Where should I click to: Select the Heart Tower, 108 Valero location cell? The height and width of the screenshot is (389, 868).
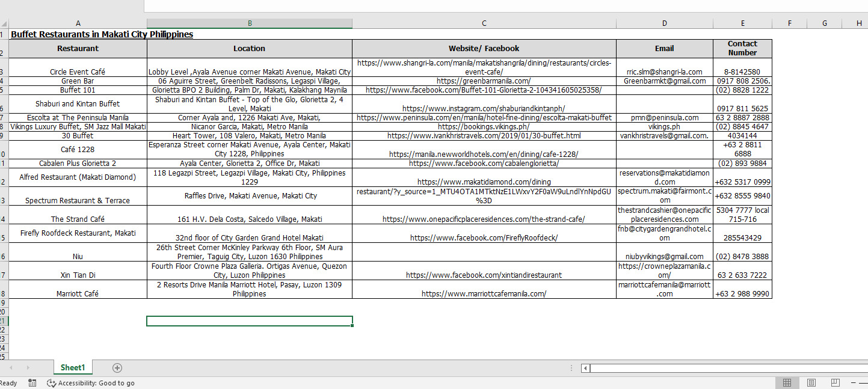(x=250, y=136)
